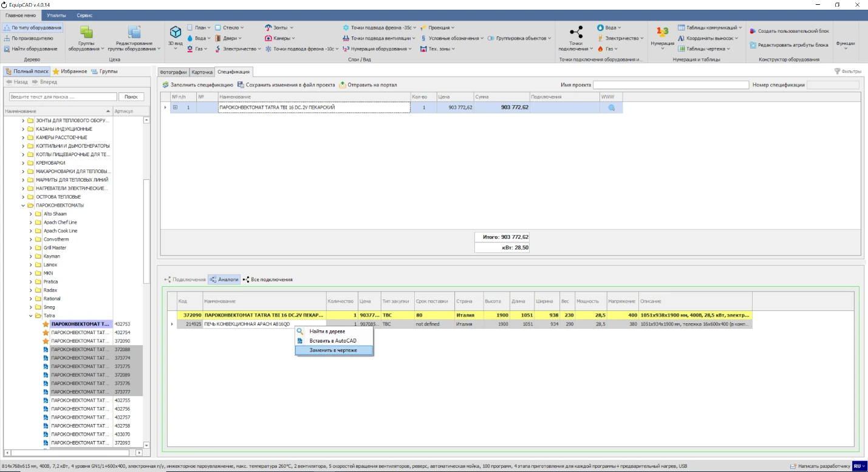Image resolution: width=868 pixels, height=472 pixels.
Task: Open the Группировка объектов dropdown
Action: coord(519,38)
